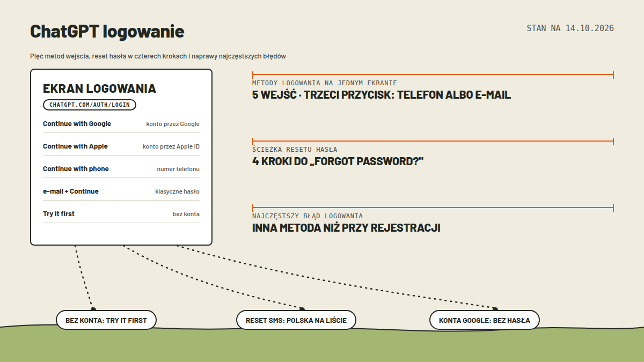Click the headline INNA METODA NIŻ PRZY REJESTRACJI
Viewport: 644px width, 362px height.
pyautogui.click(x=346, y=228)
